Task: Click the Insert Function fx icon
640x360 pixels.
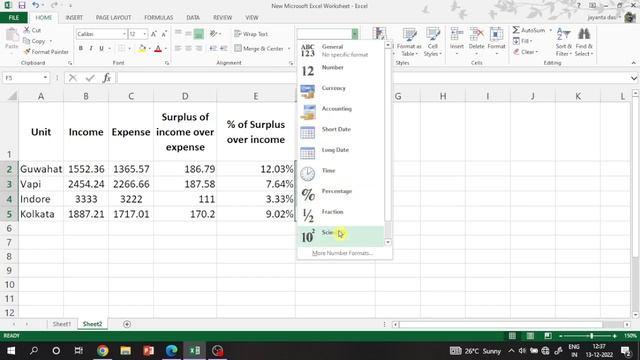Action: click(x=107, y=78)
